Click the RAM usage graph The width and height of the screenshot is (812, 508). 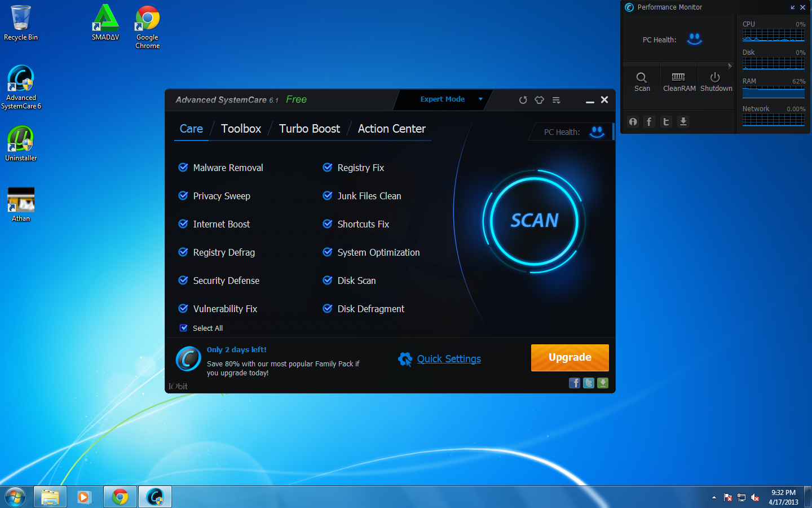tap(774, 92)
